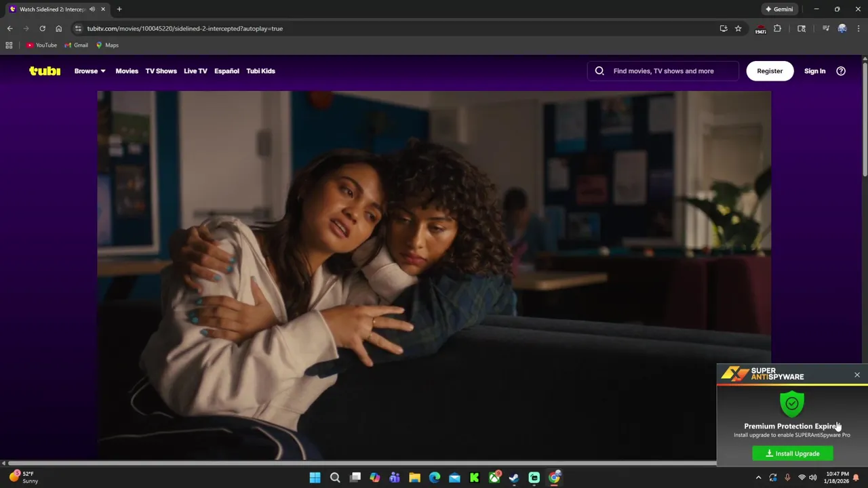Screen dimensions: 868x488
Task: Open the YouTube bookmark
Action: (41, 45)
